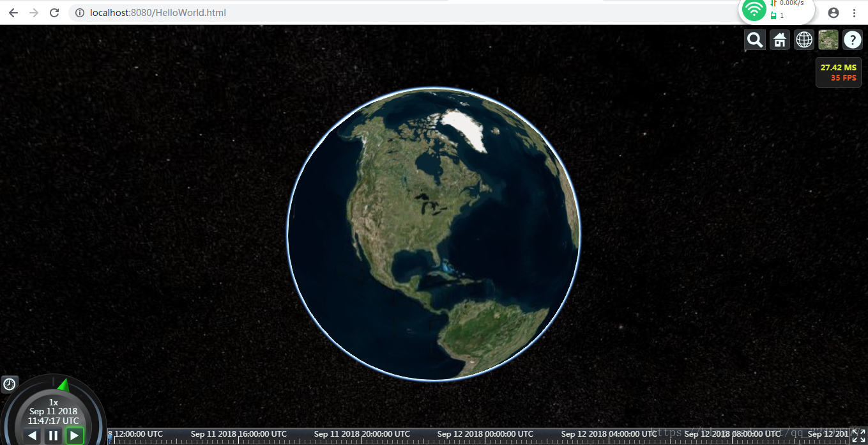This screenshot has width=868, height=445.
Task: Click the green Wi-Fi speed widget
Action: point(777,10)
